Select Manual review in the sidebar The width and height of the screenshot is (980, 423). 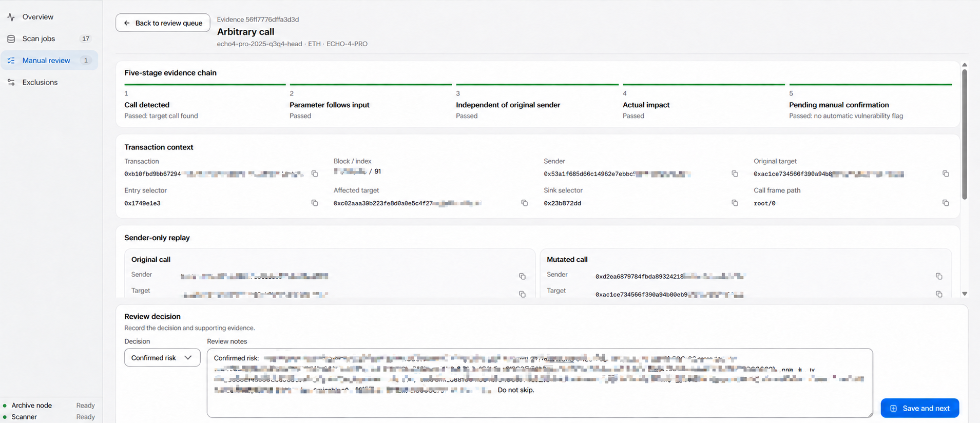[x=49, y=61]
